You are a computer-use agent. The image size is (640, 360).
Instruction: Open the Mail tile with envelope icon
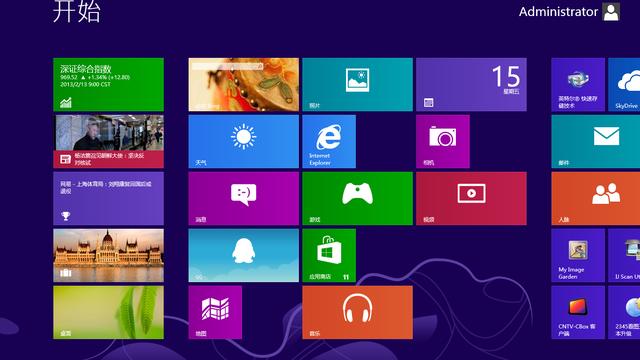596,141
